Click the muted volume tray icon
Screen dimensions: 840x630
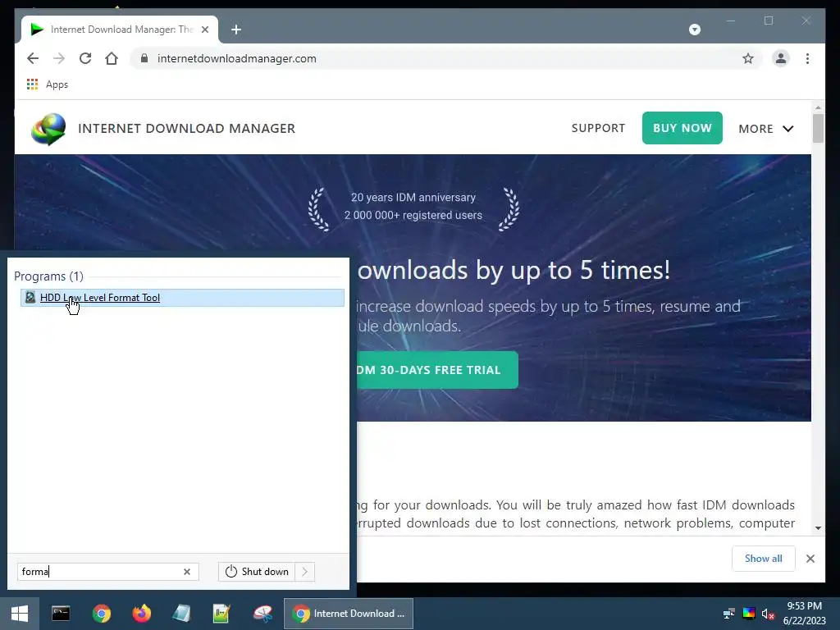(x=768, y=614)
